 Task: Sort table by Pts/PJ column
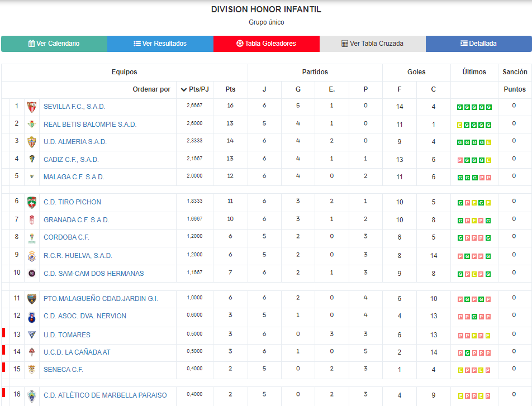click(194, 89)
